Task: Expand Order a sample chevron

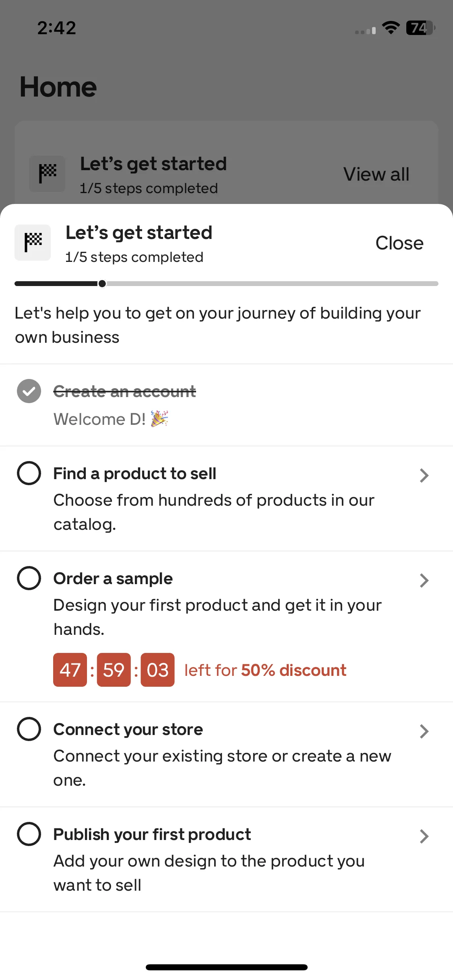Action: (424, 581)
